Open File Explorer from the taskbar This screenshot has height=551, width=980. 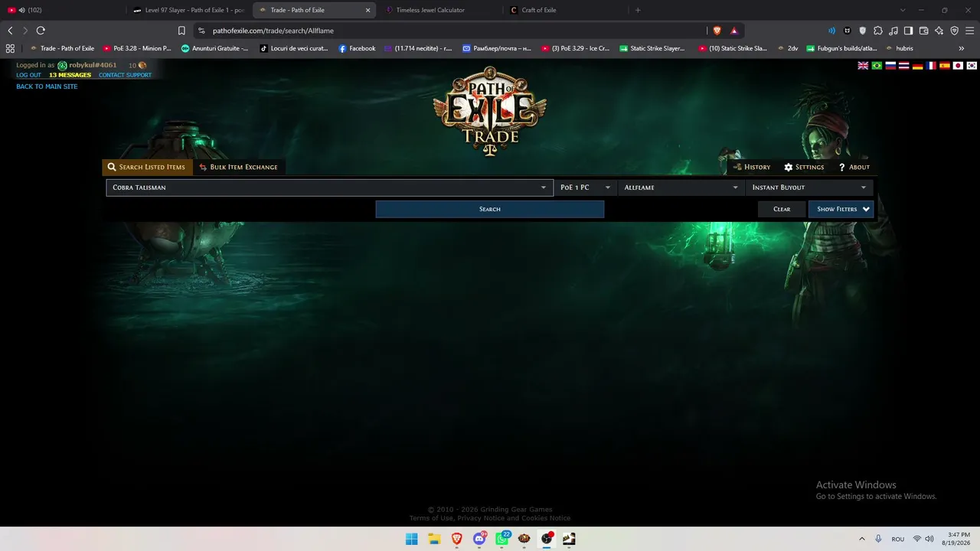coord(434,539)
